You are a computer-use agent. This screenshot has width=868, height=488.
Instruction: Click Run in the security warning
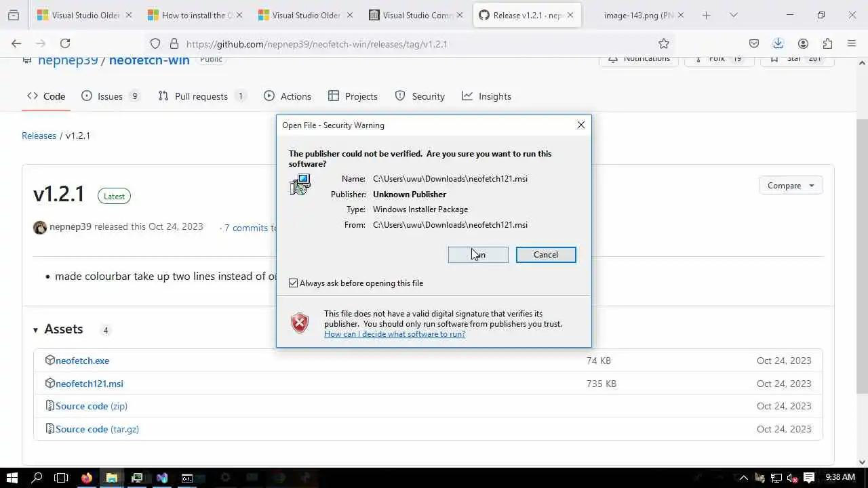click(x=478, y=254)
